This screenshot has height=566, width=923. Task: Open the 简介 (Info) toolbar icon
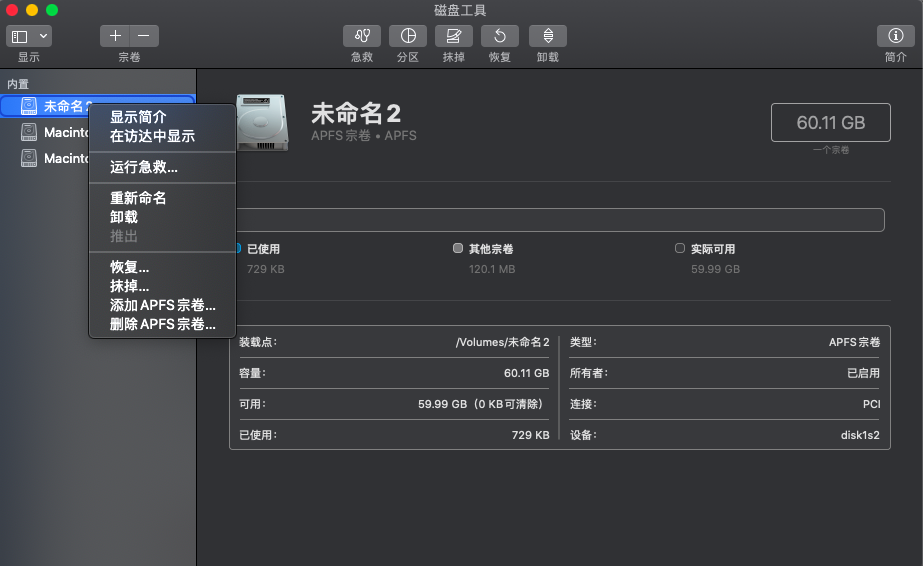pos(895,36)
